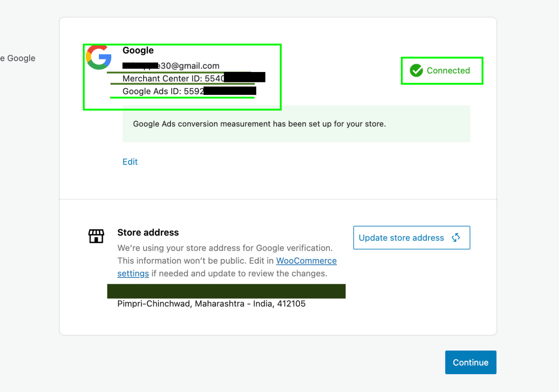Screen dimensions: 559x392
Task: Click the storefront icon beside Store address
Action: 96,236
